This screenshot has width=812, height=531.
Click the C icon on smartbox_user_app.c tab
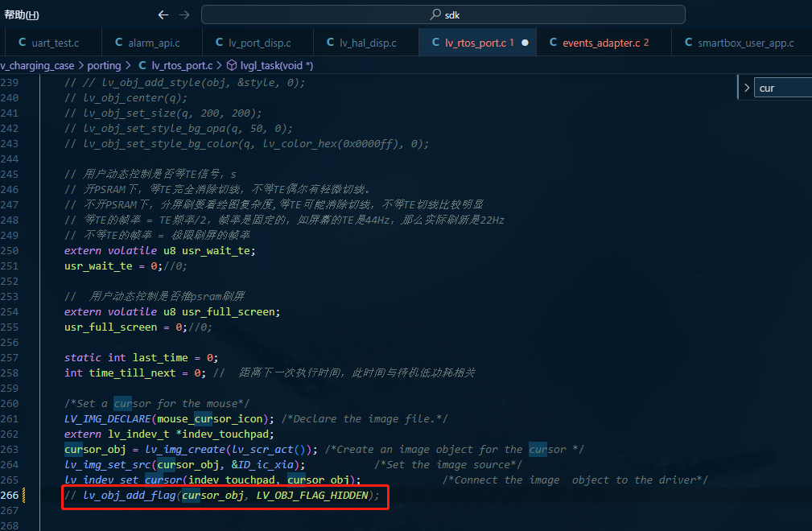(x=688, y=43)
